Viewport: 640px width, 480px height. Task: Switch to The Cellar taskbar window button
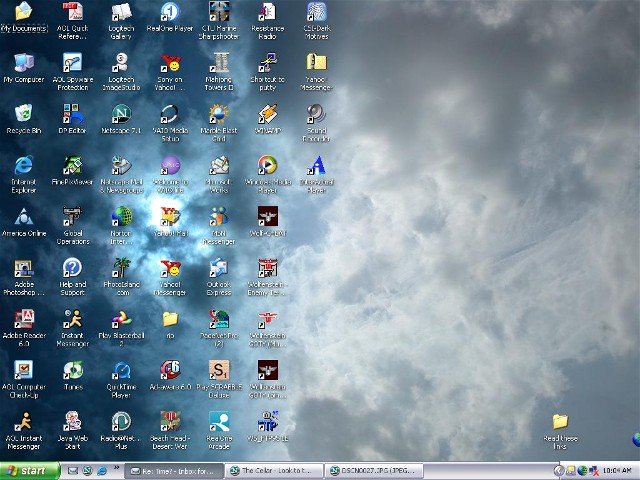click(274, 471)
